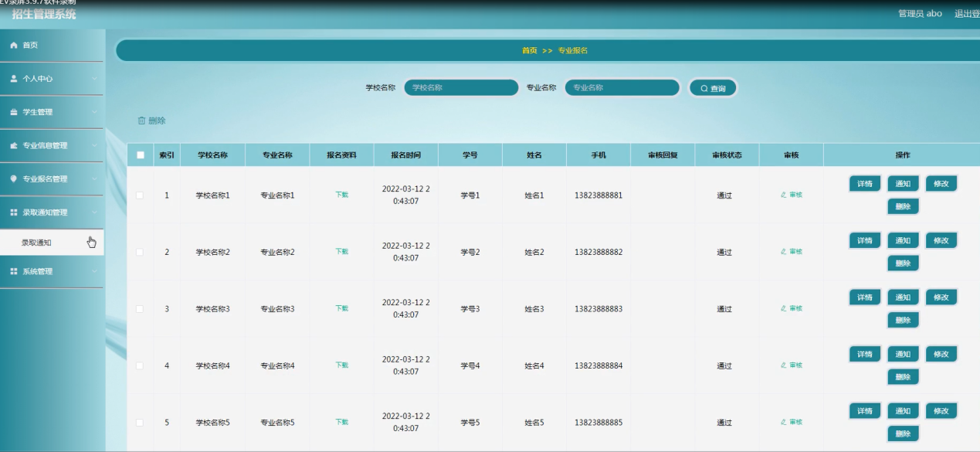Open 详情 for row 学号3
Screen dimensions: 980x452
click(x=865, y=297)
